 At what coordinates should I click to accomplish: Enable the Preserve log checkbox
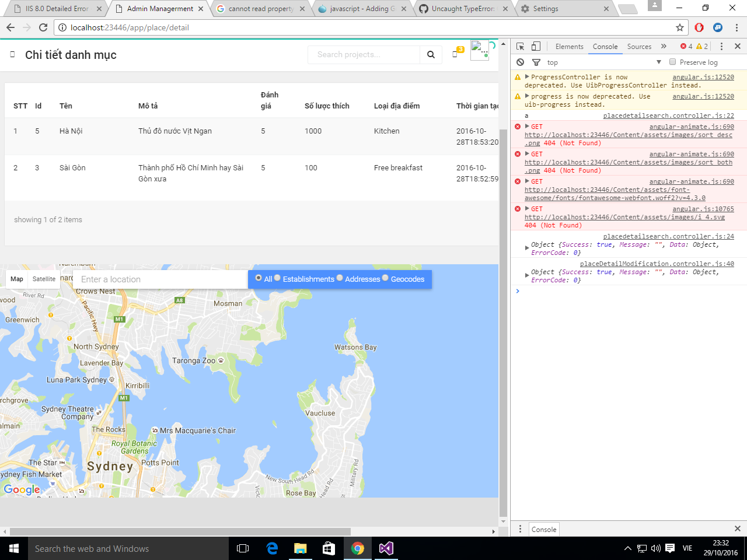(672, 62)
